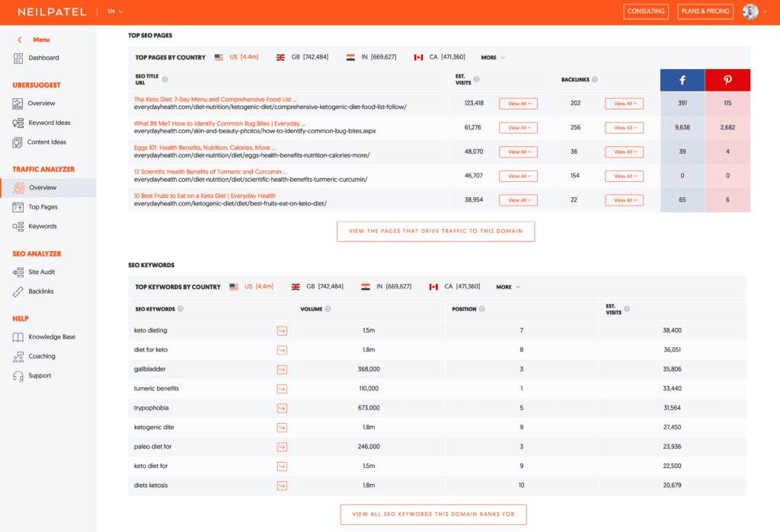Open 10 Best Fruits on Keto Diet link

click(204, 196)
